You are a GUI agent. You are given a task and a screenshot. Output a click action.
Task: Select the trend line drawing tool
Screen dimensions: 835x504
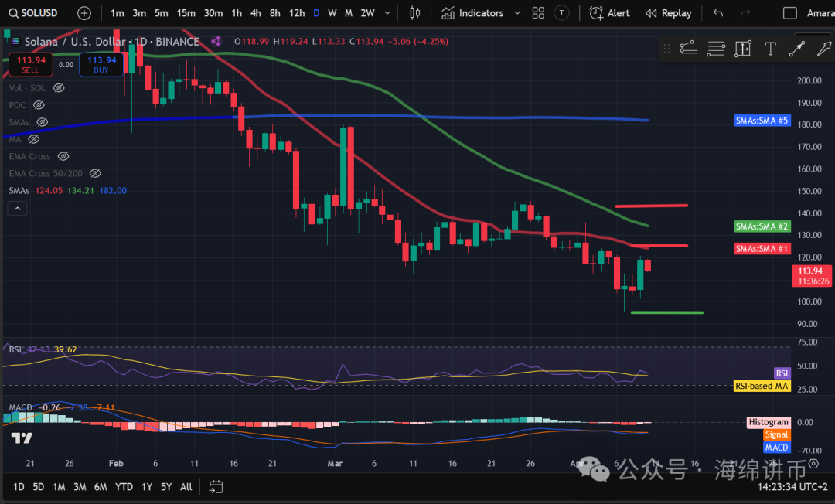pyautogui.click(x=796, y=49)
